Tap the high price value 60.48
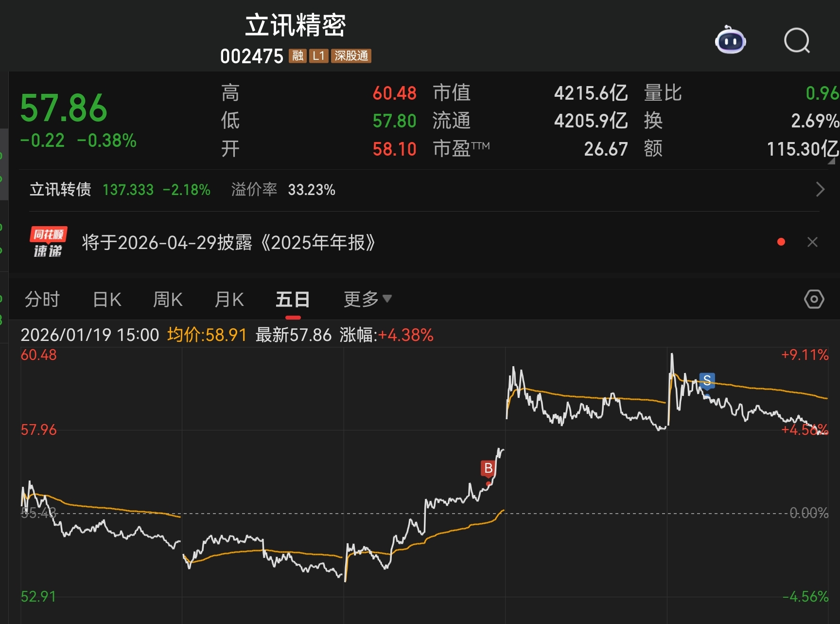This screenshot has height=624, width=840. (395, 93)
